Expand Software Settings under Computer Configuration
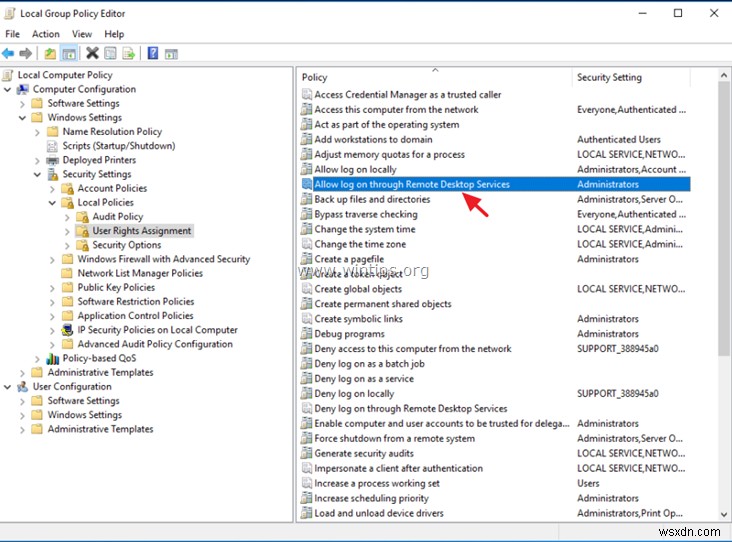Viewport: 732px width, 542px height. point(22,104)
